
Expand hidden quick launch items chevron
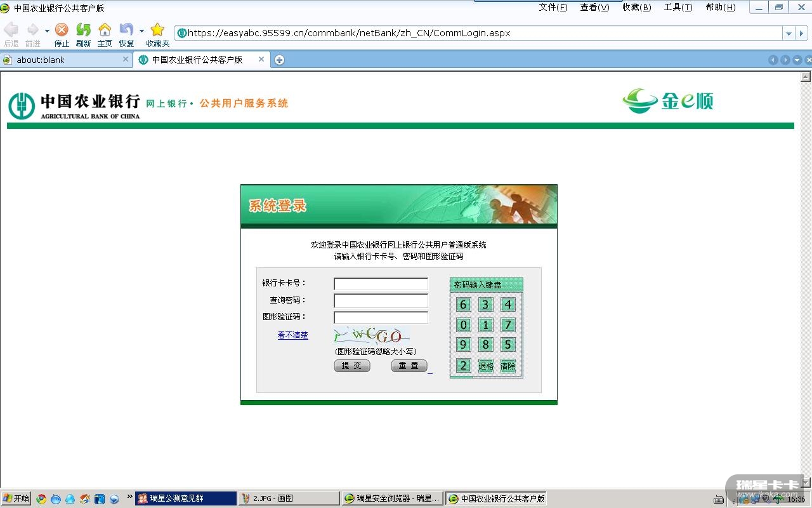pyautogui.click(x=130, y=496)
